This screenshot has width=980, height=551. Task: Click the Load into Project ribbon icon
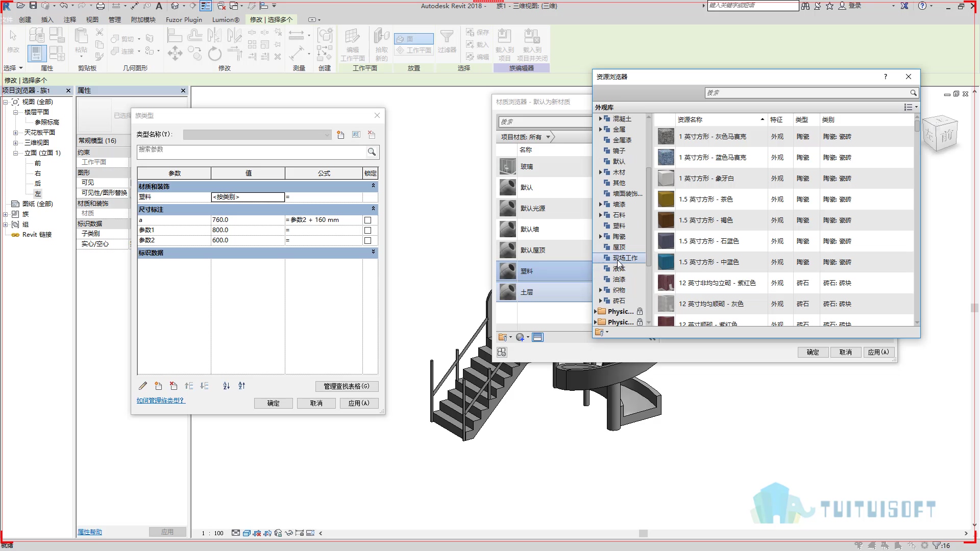(x=504, y=44)
